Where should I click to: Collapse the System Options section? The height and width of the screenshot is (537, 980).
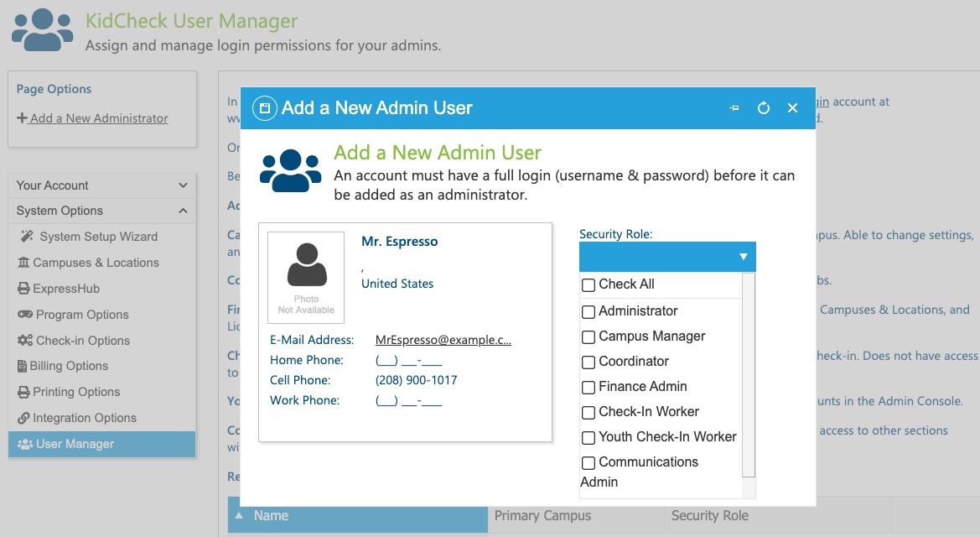pos(102,211)
